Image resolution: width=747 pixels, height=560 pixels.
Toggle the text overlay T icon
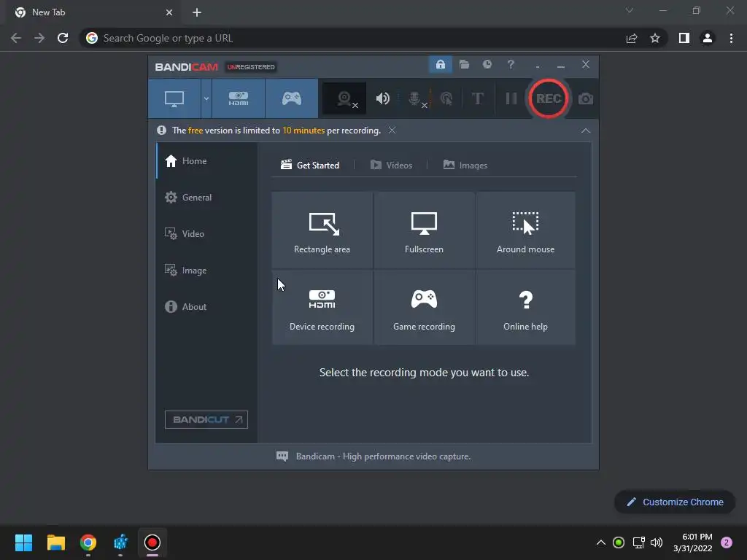477,98
